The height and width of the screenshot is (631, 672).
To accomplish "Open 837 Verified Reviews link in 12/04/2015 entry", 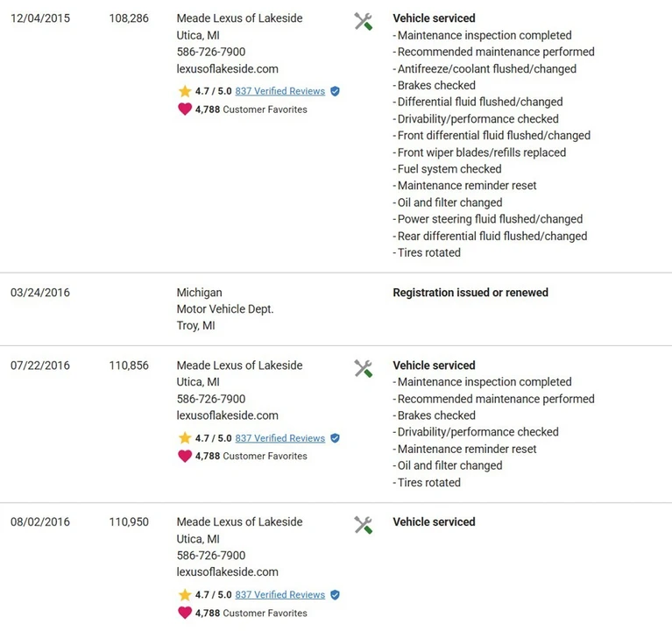I will click(279, 91).
